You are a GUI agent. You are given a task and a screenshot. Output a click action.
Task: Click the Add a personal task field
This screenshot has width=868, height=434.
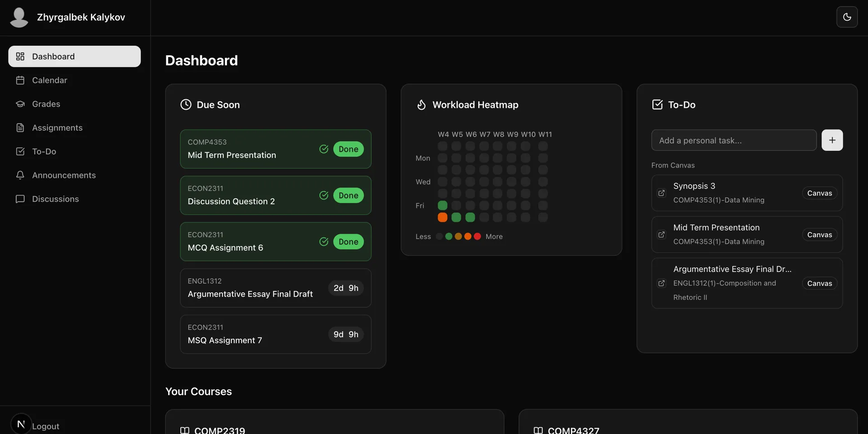pyautogui.click(x=733, y=140)
